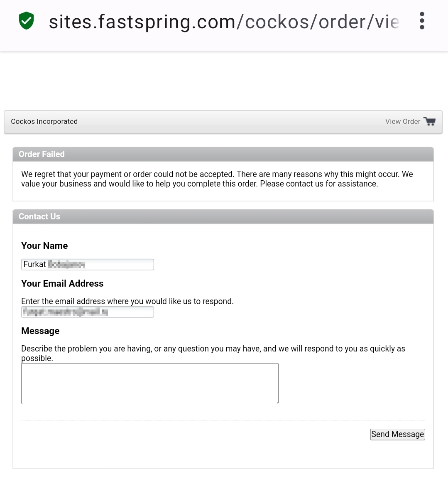
Task: Click the order failure explanation paragraph
Action: pyautogui.click(x=217, y=179)
